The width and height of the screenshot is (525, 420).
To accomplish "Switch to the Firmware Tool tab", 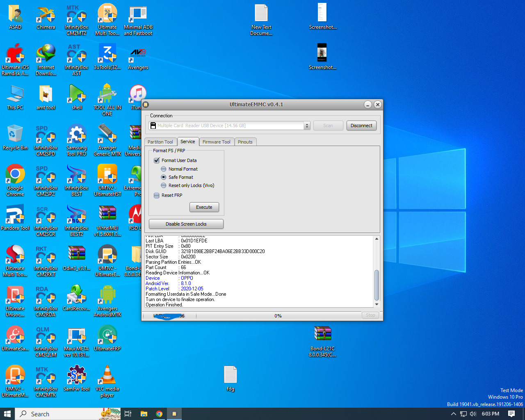I will click(x=216, y=142).
